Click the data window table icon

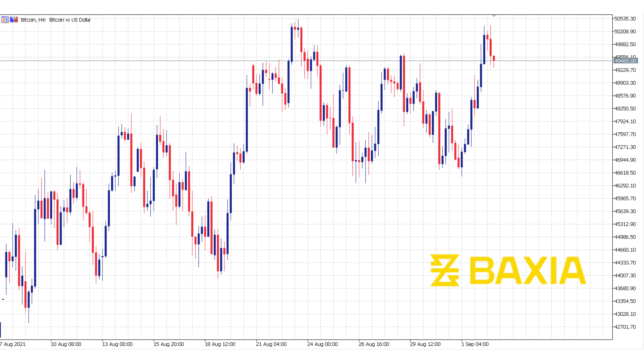pyautogui.click(x=5, y=20)
